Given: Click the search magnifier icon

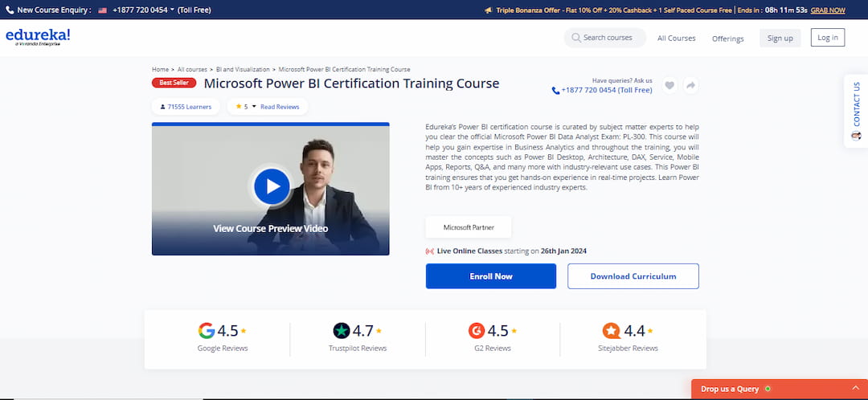Looking at the screenshot, I should (576, 38).
